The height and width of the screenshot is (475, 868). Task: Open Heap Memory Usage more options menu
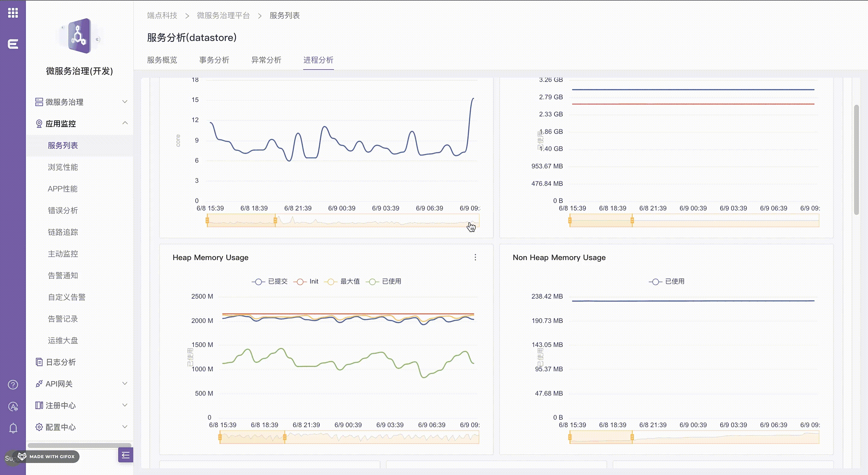[x=475, y=258]
